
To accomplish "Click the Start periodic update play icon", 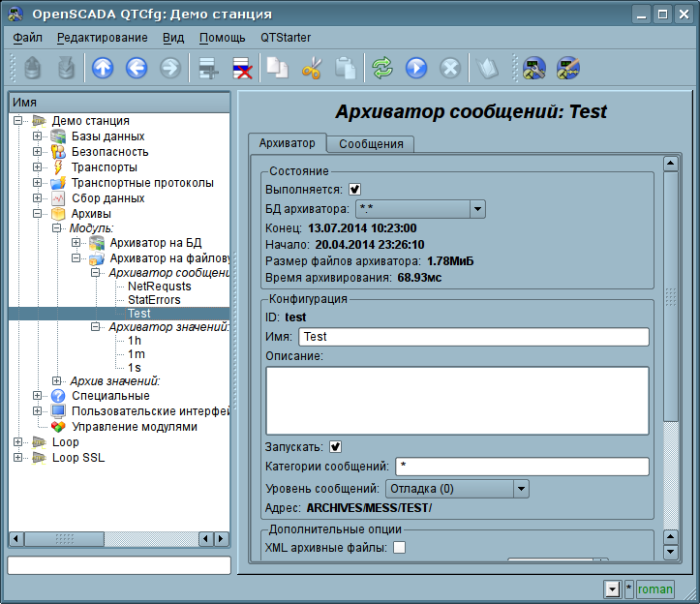I will pyautogui.click(x=416, y=69).
